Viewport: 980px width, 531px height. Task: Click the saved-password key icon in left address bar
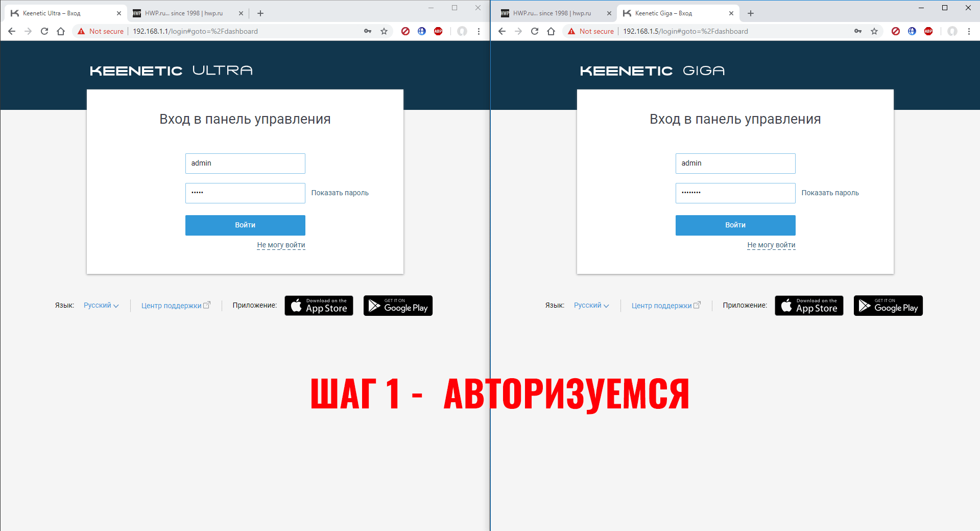coord(368,31)
